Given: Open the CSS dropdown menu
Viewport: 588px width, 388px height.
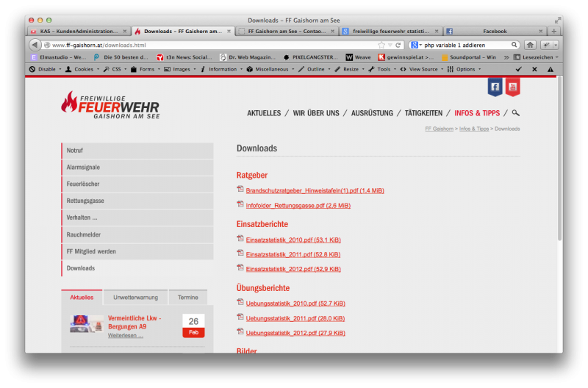Looking at the screenshot, I should coord(115,69).
